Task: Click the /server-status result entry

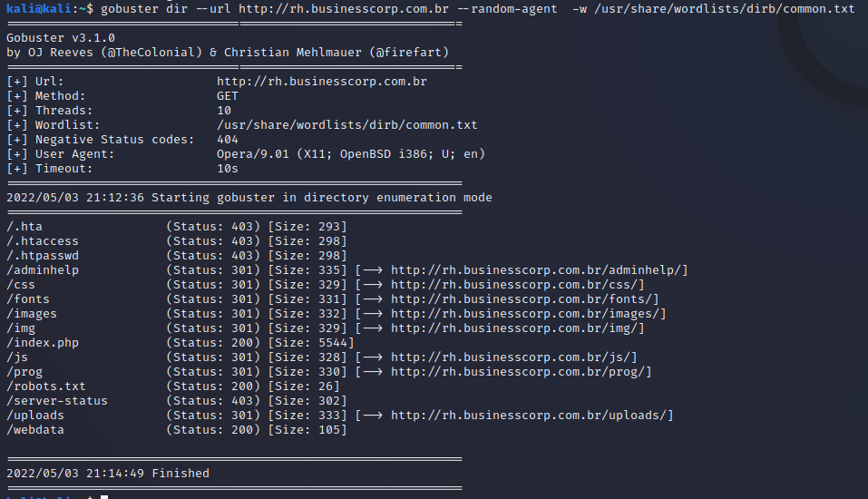Action: coord(57,401)
